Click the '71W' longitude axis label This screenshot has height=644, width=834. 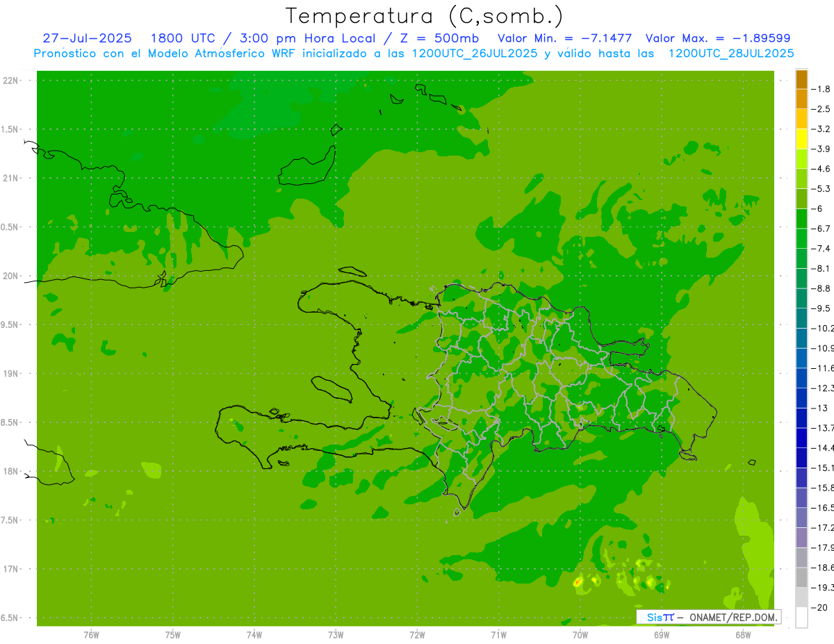[x=498, y=634]
